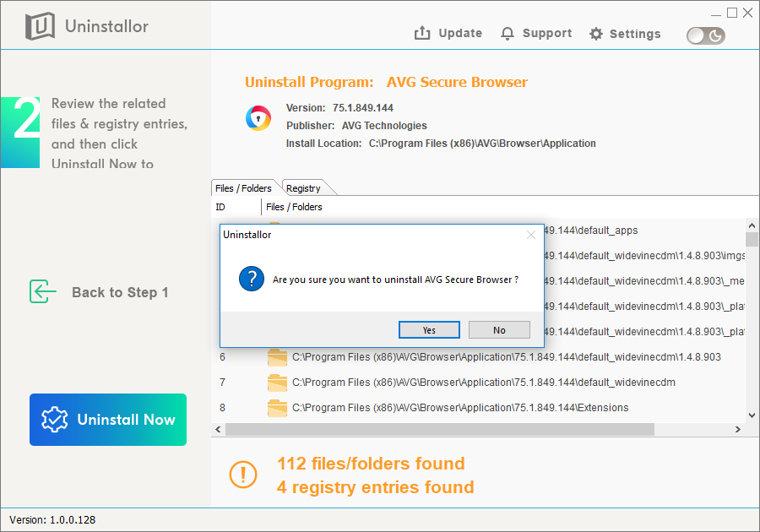760x532 pixels.
Task: Confirm uninstall with the Yes button
Action: pos(429,330)
